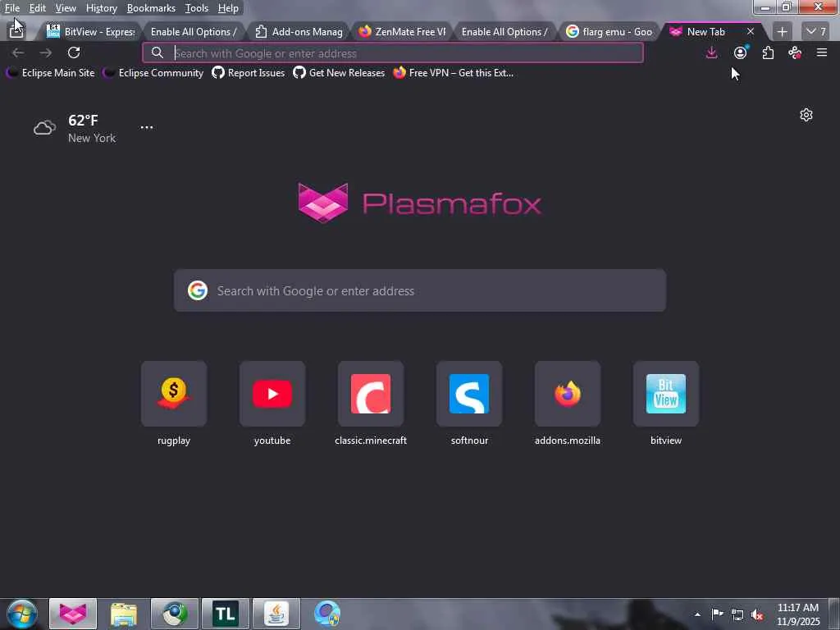Viewport: 840px width, 630px height.
Task: Open Free VPN – Get this Ext bookmark
Action: pos(454,73)
